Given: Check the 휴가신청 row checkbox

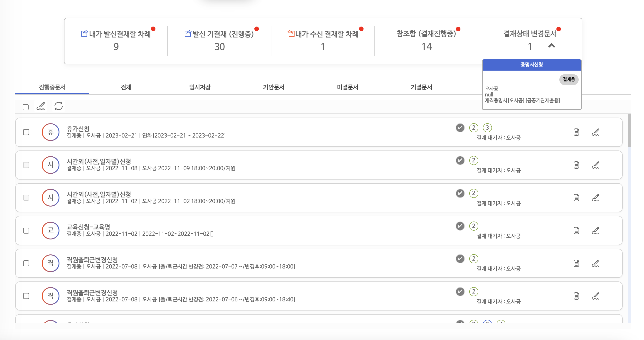Looking at the screenshot, I should tap(26, 132).
